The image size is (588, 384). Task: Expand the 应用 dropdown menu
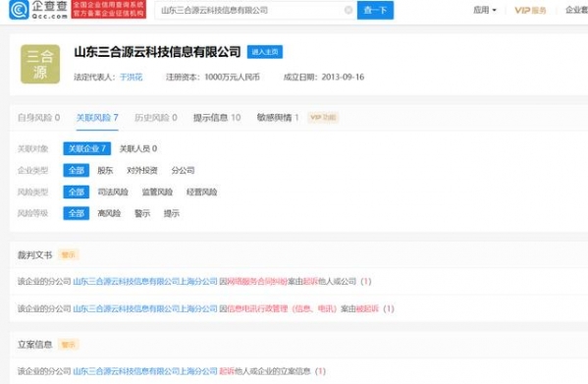(x=485, y=10)
